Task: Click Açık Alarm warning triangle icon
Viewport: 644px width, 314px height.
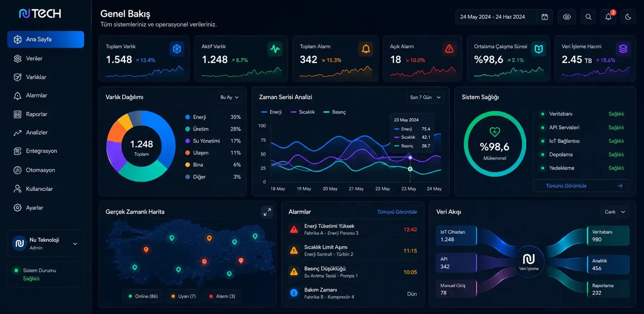Action: coord(449,49)
